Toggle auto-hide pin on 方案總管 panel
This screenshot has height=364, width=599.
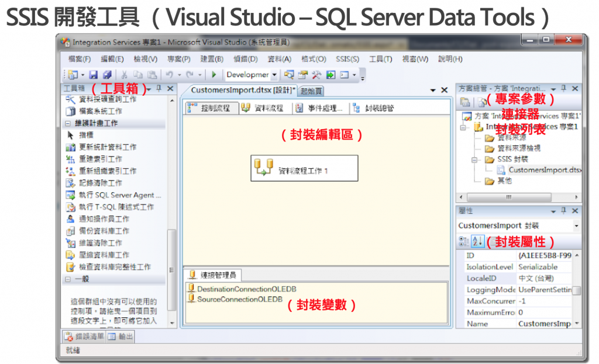pos(564,89)
